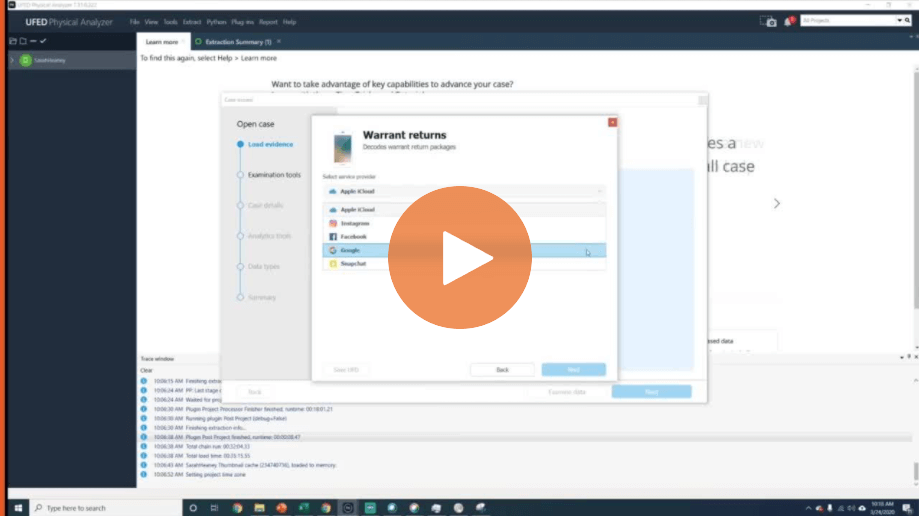This screenshot has height=516, width=919.
Task: Click the greyed-out button left of Back
Action: pyautogui.click(x=346, y=370)
